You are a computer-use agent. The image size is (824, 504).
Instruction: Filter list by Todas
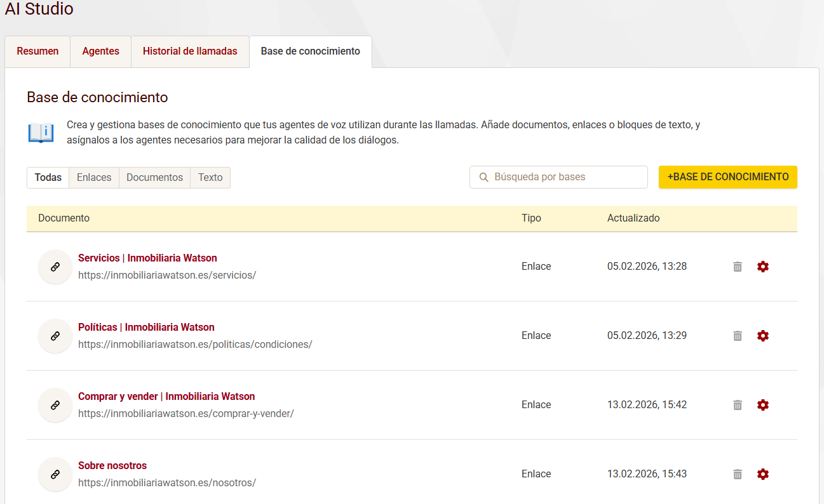[x=48, y=178]
